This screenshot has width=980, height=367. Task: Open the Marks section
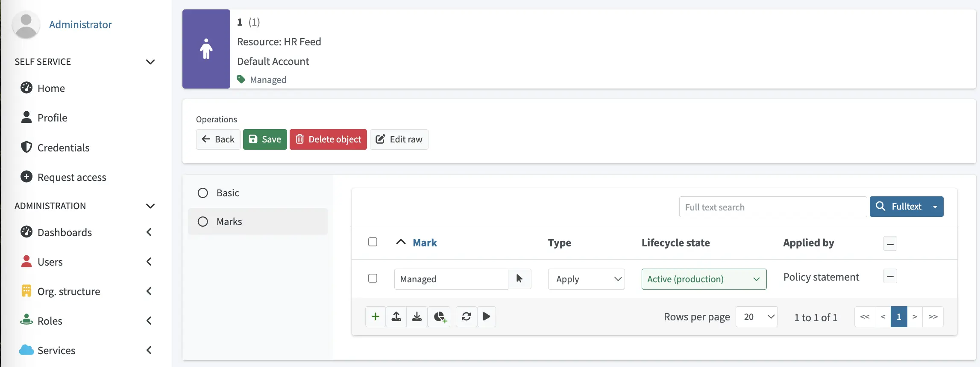pos(229,222)
